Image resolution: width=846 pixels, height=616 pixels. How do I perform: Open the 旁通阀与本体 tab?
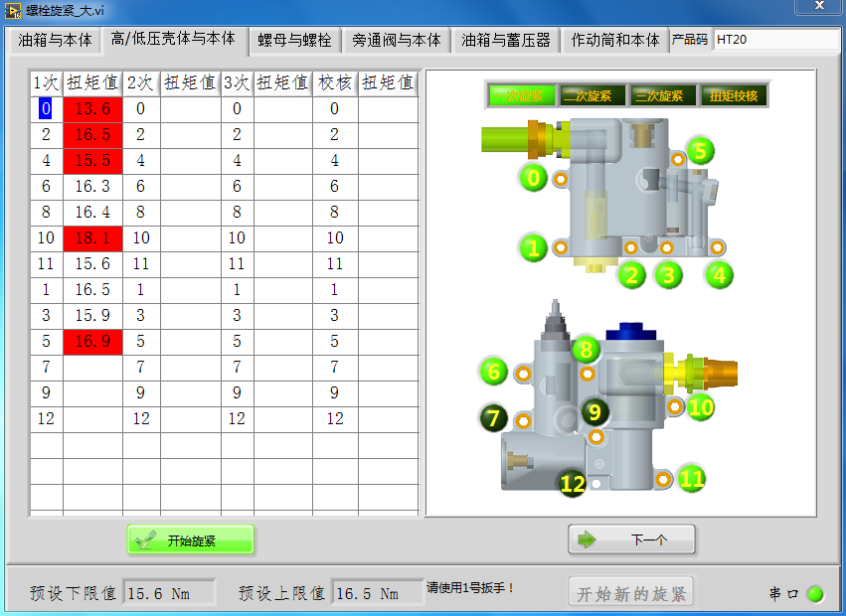pos(397,41)
